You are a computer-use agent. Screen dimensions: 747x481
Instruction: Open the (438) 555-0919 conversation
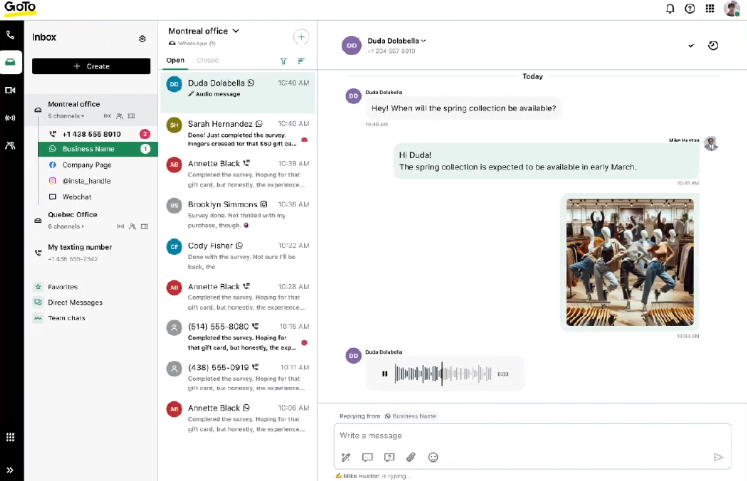pyautogui.click(x=238, y=377)
